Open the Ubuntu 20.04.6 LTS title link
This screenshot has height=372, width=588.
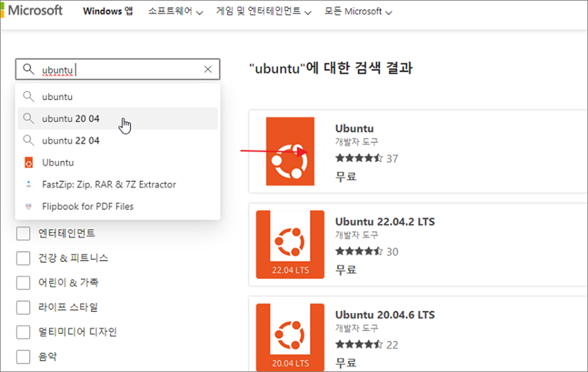385,315
